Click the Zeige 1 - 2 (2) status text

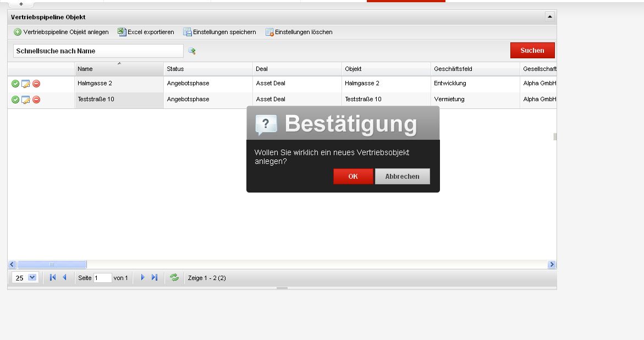coord(207,278)
